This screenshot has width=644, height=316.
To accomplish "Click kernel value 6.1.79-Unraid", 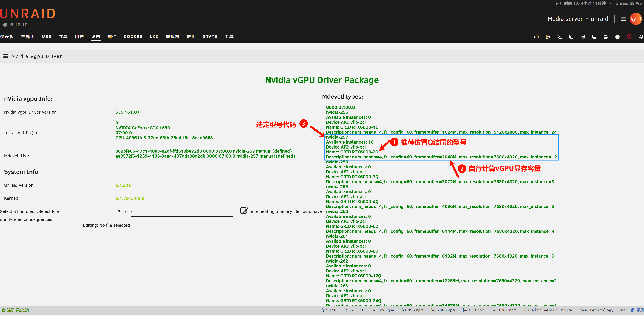I will [x=130, y=198].
